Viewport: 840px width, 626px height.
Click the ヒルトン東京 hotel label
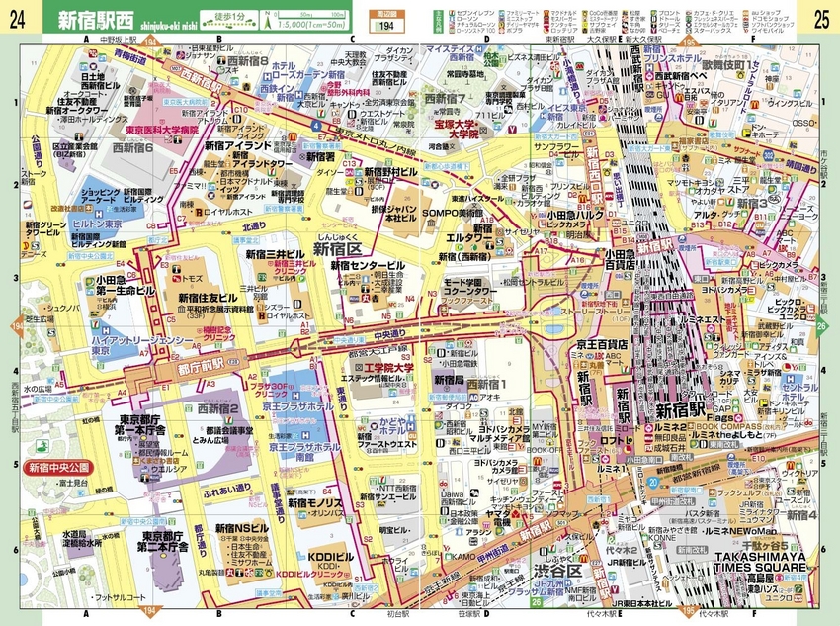coord(98,224)
